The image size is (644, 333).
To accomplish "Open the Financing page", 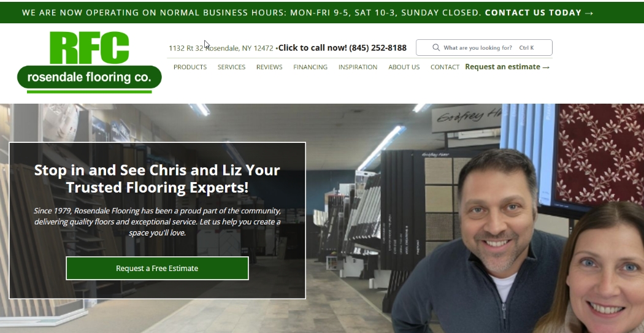I will tap(310, 67).
